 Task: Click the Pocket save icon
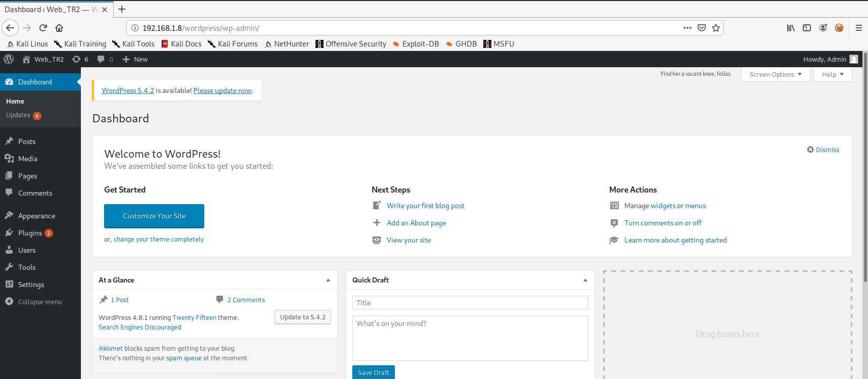[x=702, y=28]
